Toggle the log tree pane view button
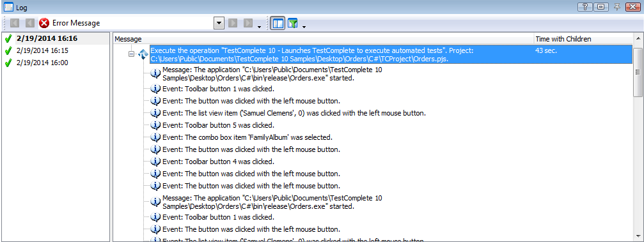Image resolution: width=644 pixels, height=242 pixels. tap(278, 23)
